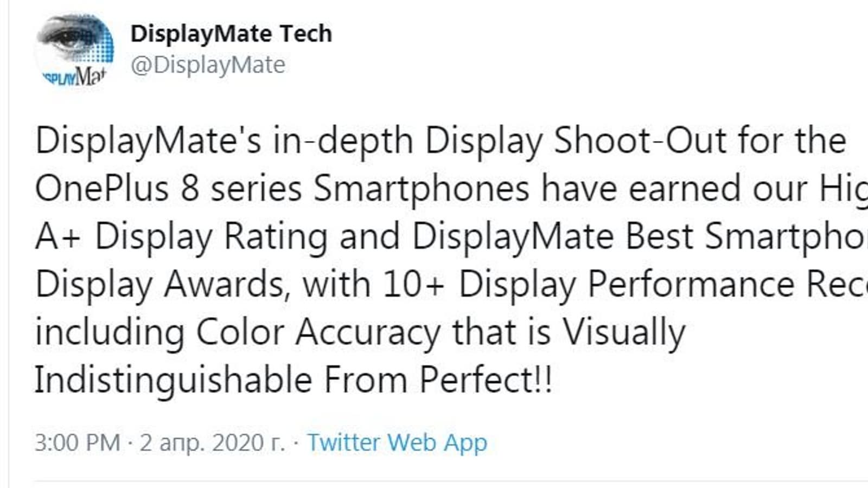The height and width of the screenshot is (488, 868).
Task: Click the DisplayMate Best text in the tweet
Action: [553, 236]
